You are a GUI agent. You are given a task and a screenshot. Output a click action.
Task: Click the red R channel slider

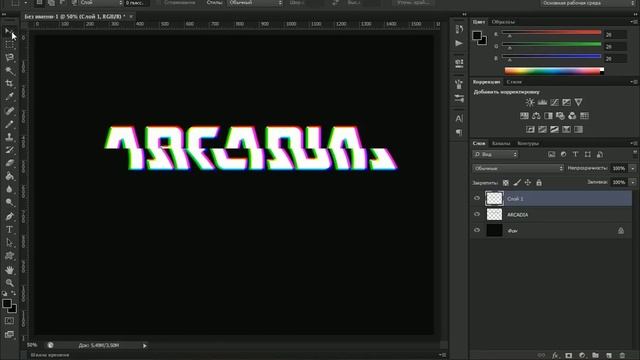tap(551, 33)
